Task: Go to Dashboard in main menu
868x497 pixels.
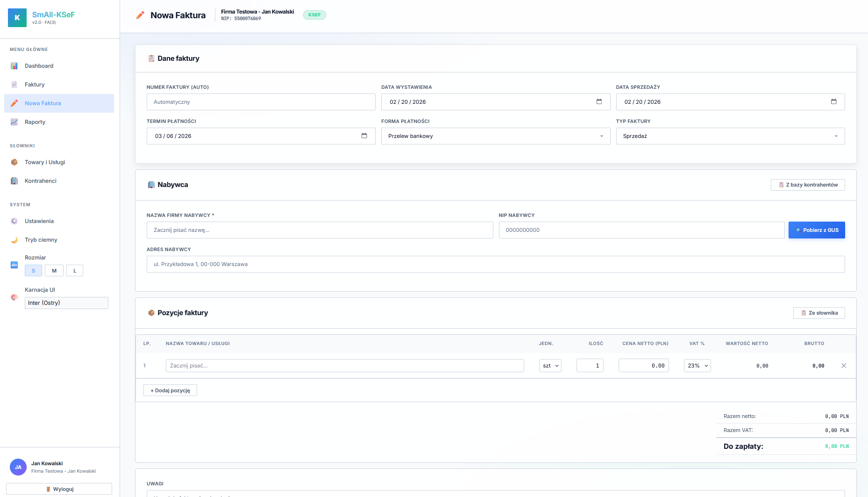Action: 39,66
